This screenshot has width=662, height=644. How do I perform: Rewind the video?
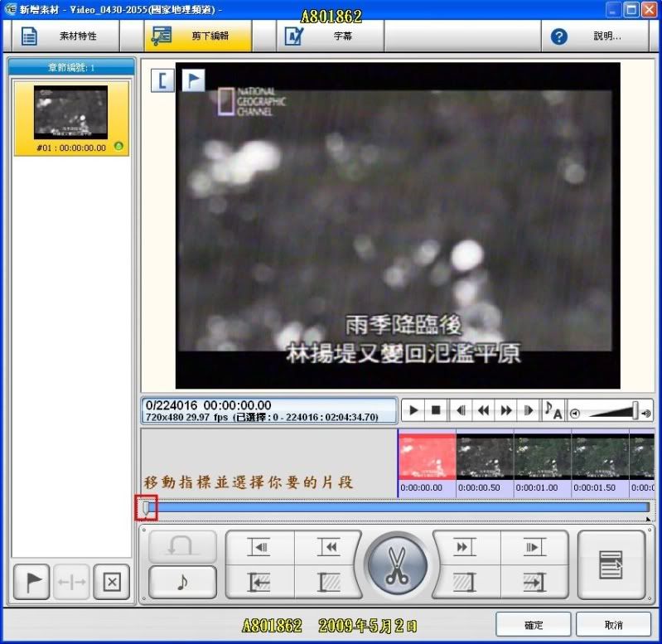(x=483, y=410)
